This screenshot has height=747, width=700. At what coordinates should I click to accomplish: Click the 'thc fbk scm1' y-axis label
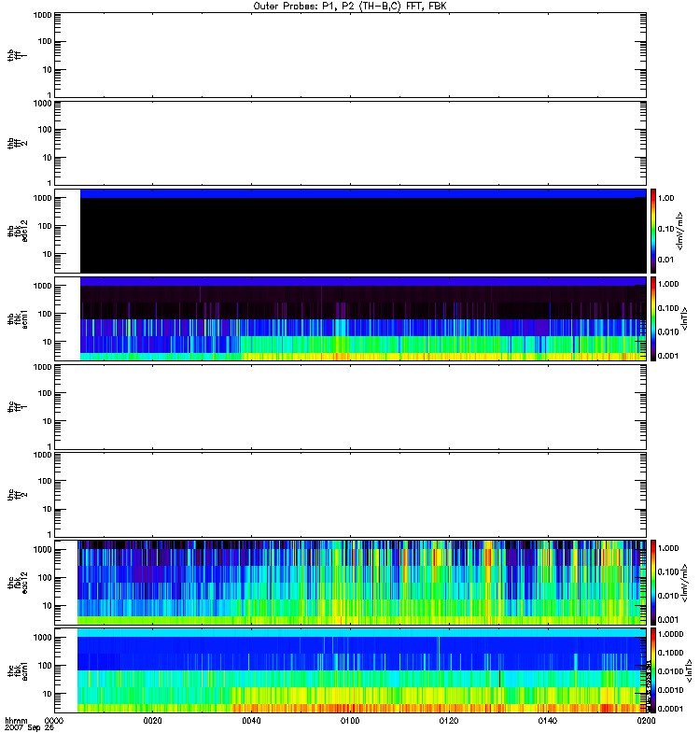18,670
